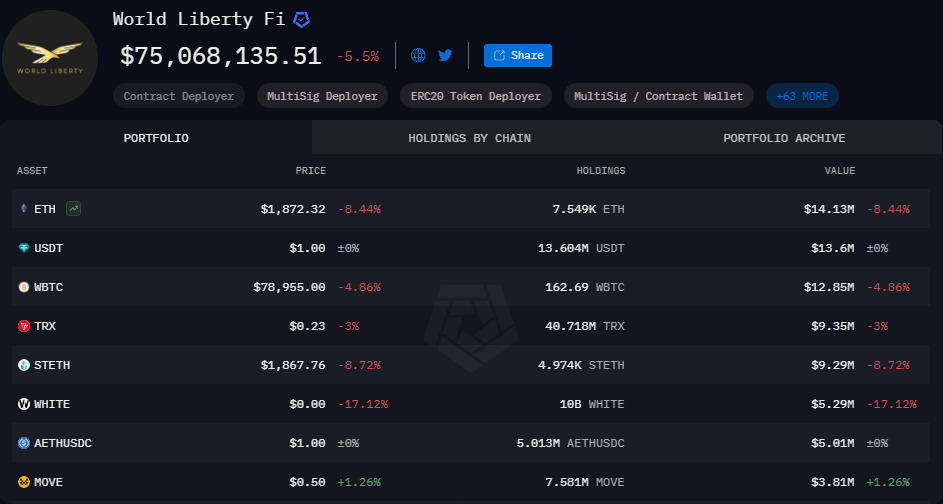Click the World Liberty logo thumbnail
Viewport: 943px width, 504px height.
pos(50,58)
